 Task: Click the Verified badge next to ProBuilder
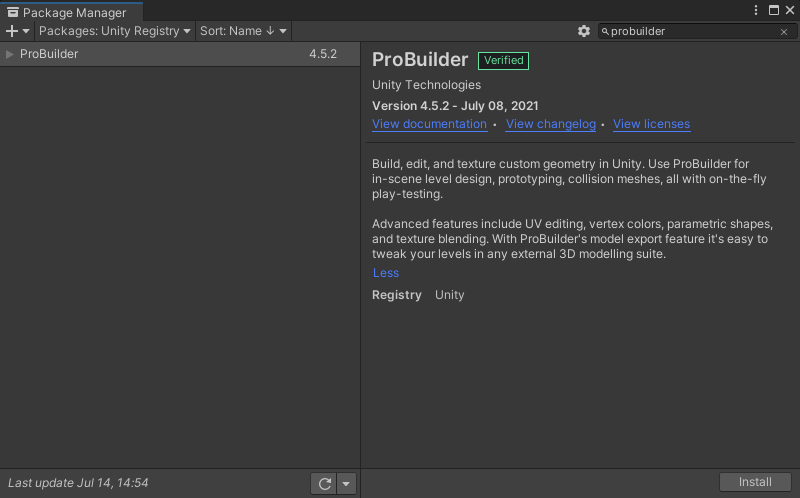503,60
